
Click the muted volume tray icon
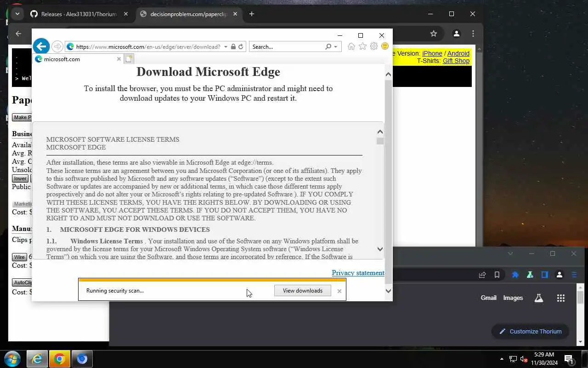[523, 359]
